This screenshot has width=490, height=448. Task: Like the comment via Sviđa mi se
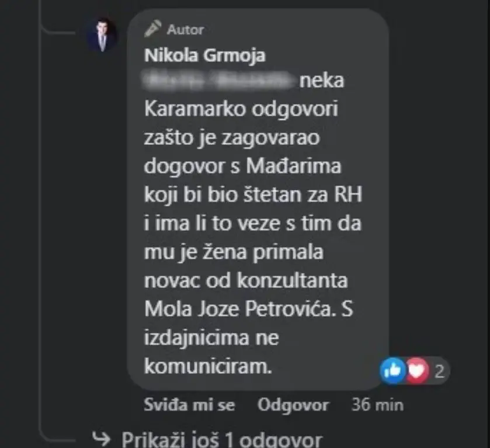point(189,405)
